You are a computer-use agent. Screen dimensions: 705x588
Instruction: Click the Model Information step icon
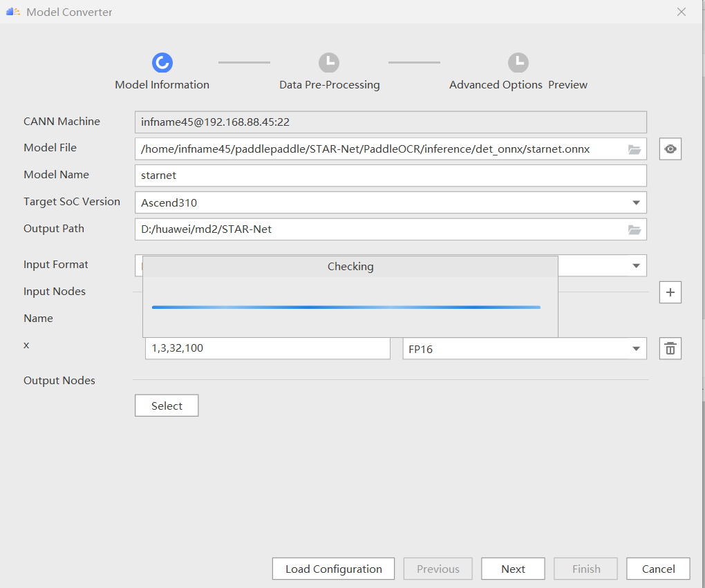[x=162, y=63]
